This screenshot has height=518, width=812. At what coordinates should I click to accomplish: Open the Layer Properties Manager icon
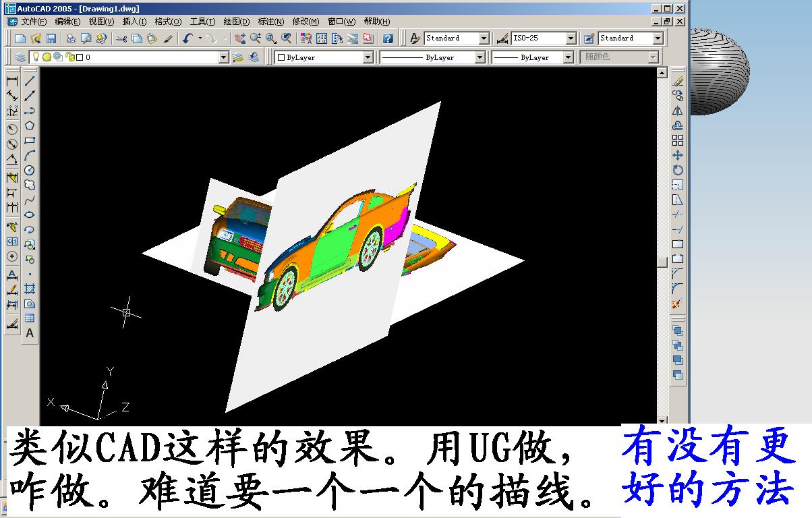coord(20,57)
